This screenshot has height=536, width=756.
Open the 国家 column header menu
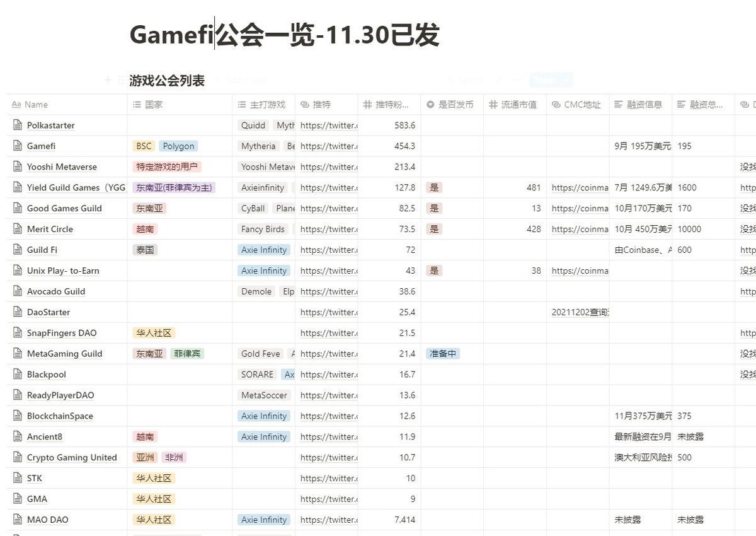click(180, 105)
